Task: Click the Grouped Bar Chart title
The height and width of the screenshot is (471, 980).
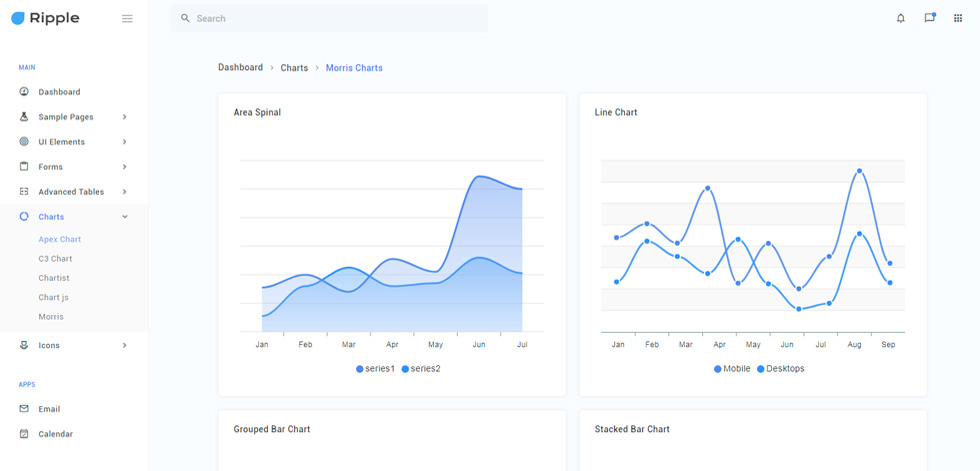Action: [x=272, y=429]
